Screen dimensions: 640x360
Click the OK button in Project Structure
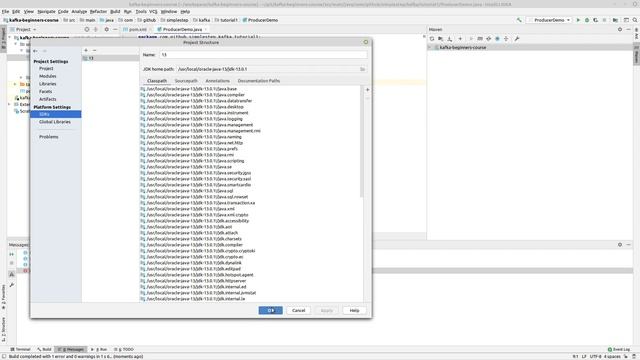tap(270, 311)
